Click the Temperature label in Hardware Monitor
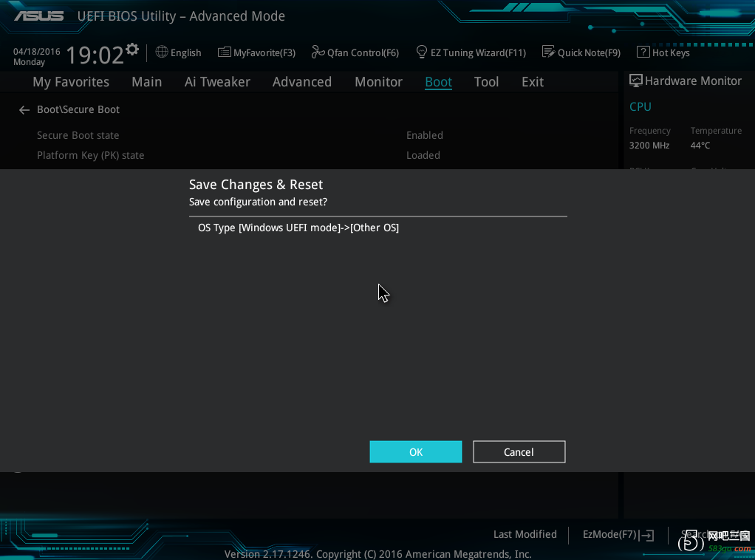Viewport: 755px width, 560px height. pos(716,131)
